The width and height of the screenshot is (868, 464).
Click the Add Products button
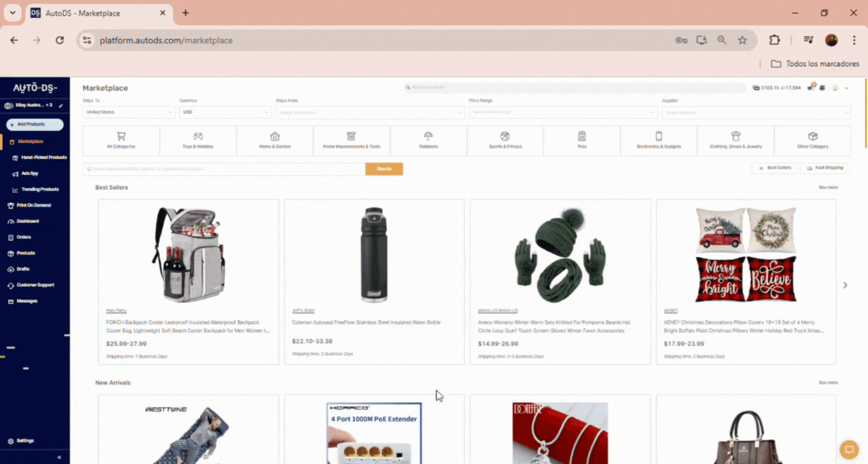click(x=35, y=124)
